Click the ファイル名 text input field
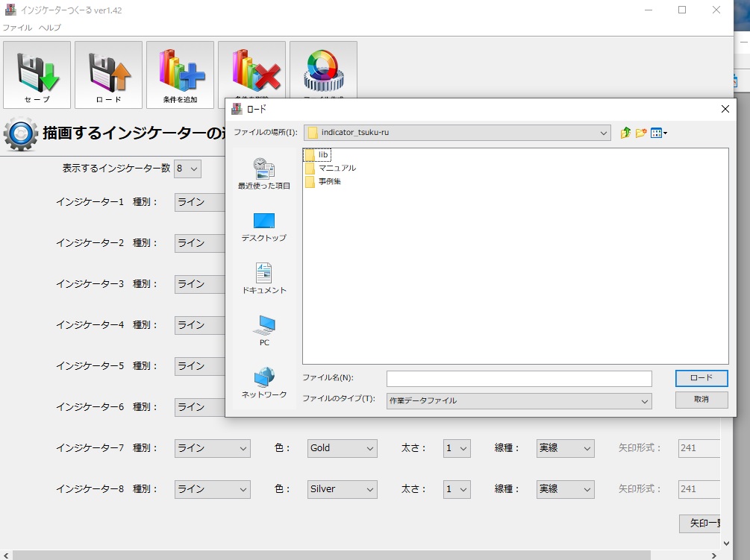 click(519, 378)
